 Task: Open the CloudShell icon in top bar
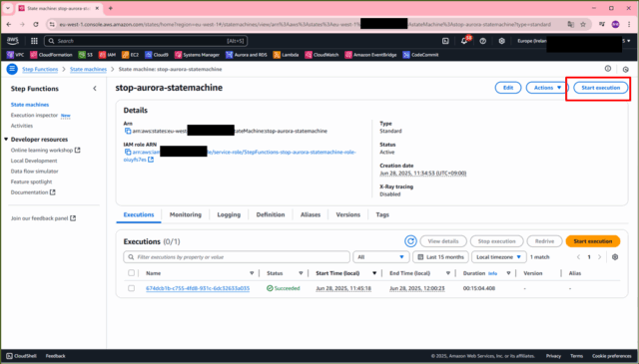coord(445,41)
